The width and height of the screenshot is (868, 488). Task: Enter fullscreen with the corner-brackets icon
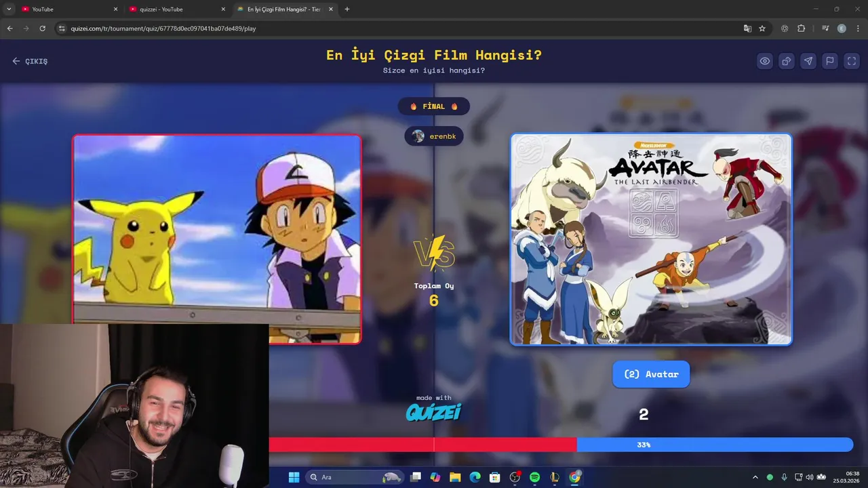tap(852, 61)
